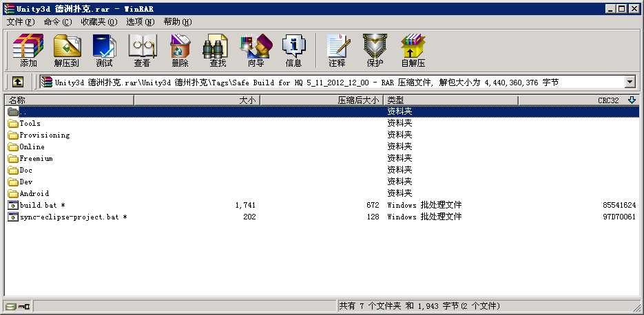The height and width of the screenshot is (315, 644).
Task: Open the 帮助(H) menu
Action: [x=178, y=22]
